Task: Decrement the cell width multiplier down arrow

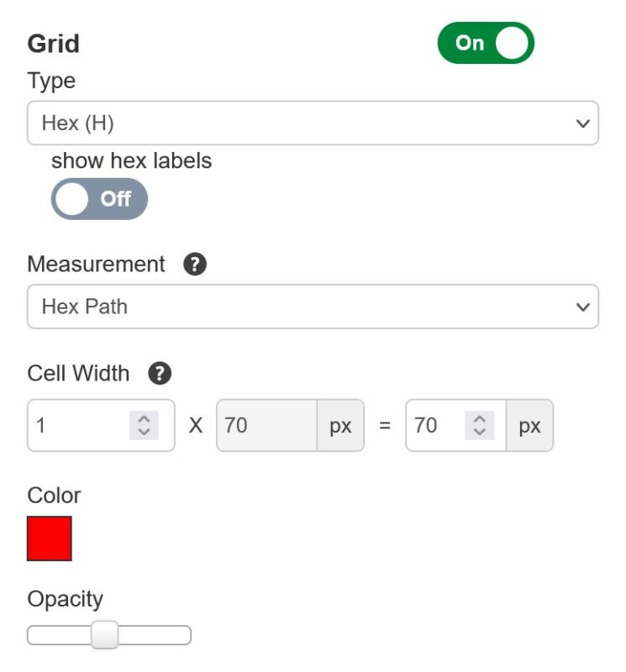Action: pos(144,433)
